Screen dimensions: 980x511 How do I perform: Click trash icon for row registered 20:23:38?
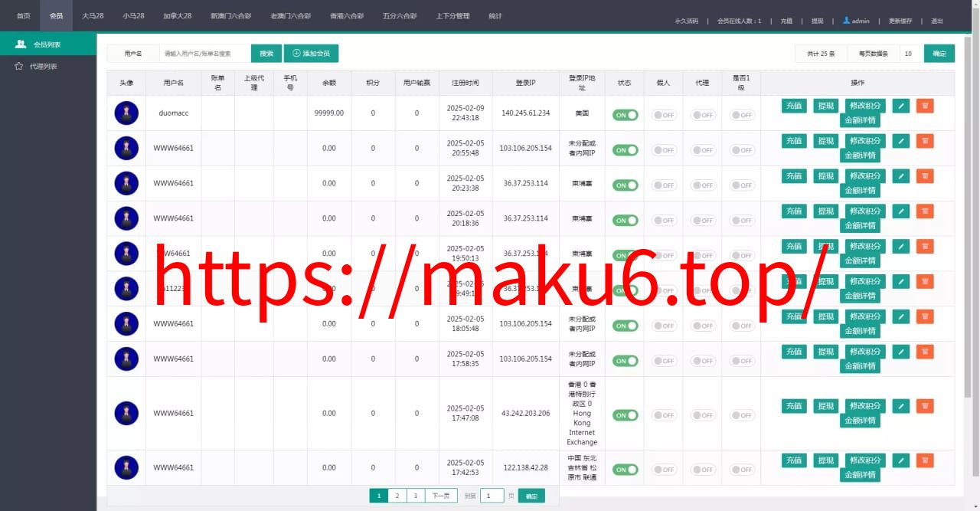coord(925,176)
